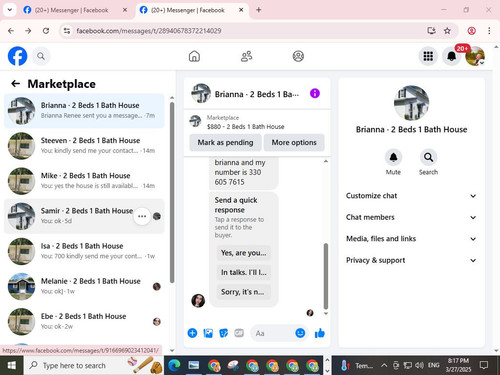The height and width of the screenshot is (375, 500).
Task: Send quick response 'Yes, are you...'
Action: point(244,253)
